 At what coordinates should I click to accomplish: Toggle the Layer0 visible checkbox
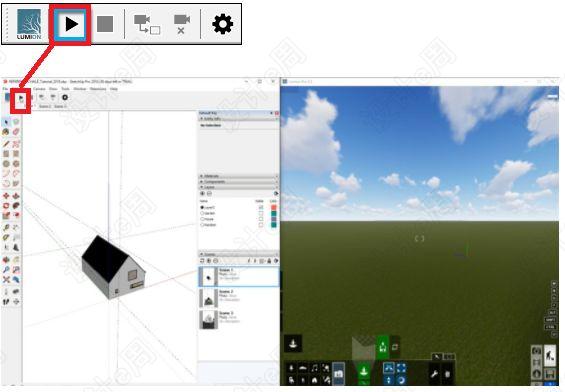point(261,208)
